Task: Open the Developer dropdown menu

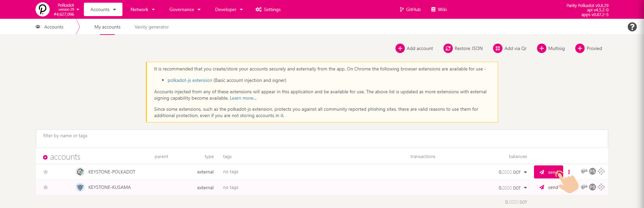Action: [x=229, y=9]
